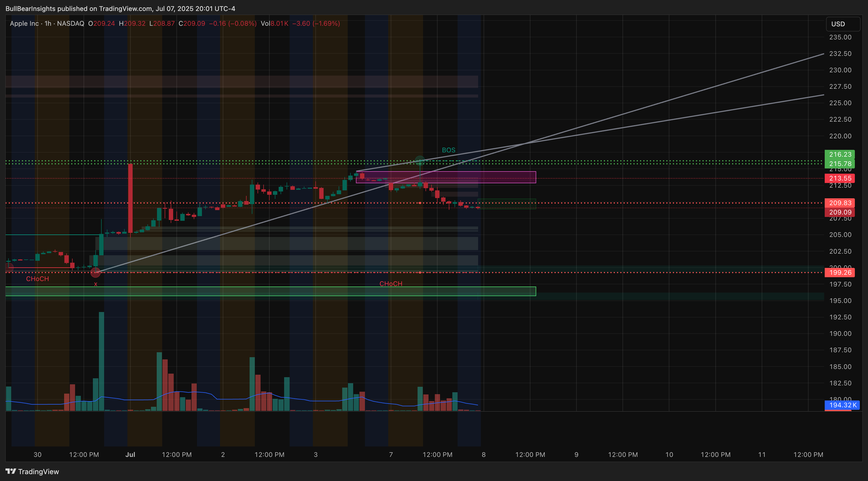
Task: Select the 215.78 green price label
Action: tap(840, 164)
